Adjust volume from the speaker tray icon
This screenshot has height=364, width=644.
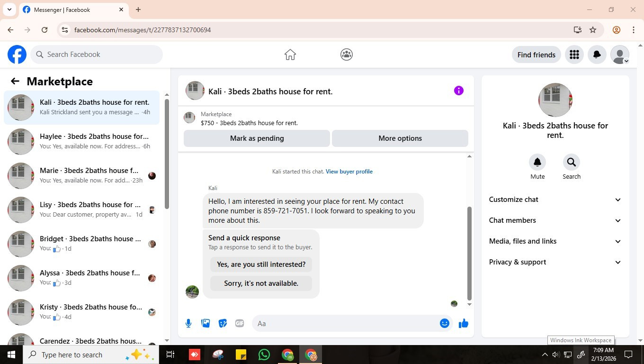[x=556, y=355]
